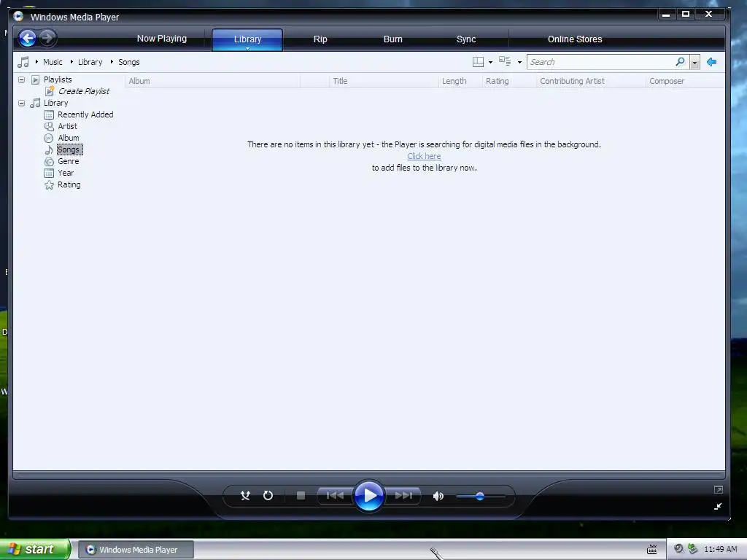The height and width of the screenshot is (560, 747).
Task: Click the blue arrow list pane icon
Action: 712,62
